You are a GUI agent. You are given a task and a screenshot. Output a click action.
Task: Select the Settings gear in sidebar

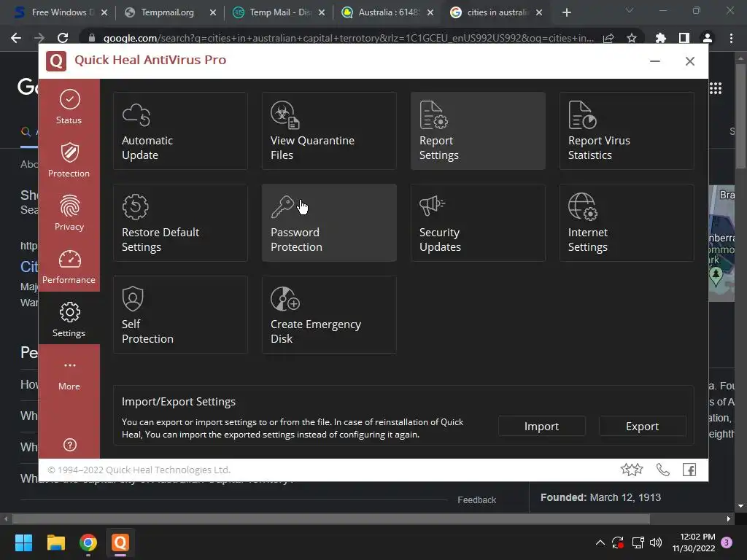(69, 319)
